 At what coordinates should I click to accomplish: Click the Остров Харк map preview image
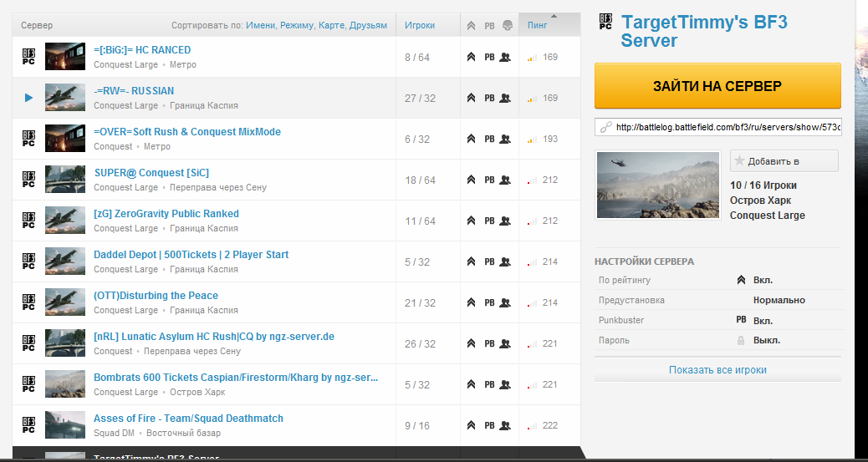coord(658,185)
